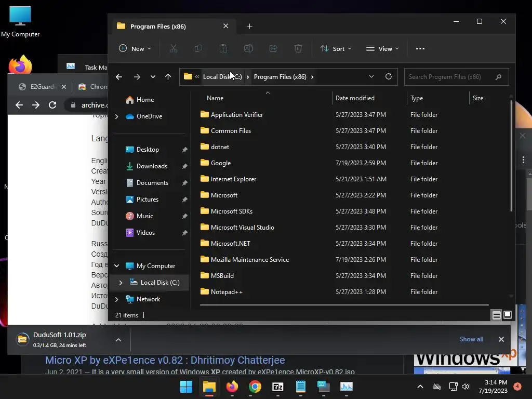The height and width of the screenshot is (399, 532).
Task: Click the Paste clipboard icon
Action: pos(223,48)
